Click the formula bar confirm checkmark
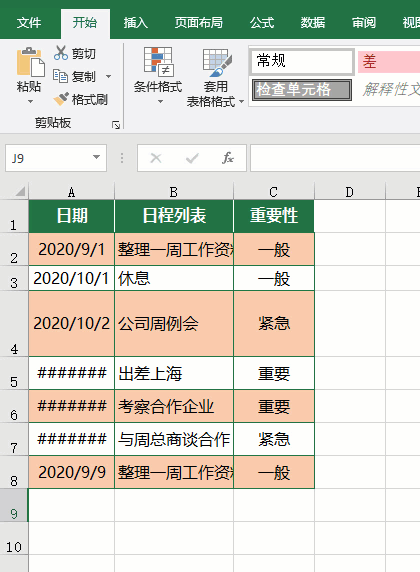The width and height of the screenshot is (420, 572). [192, 158]
